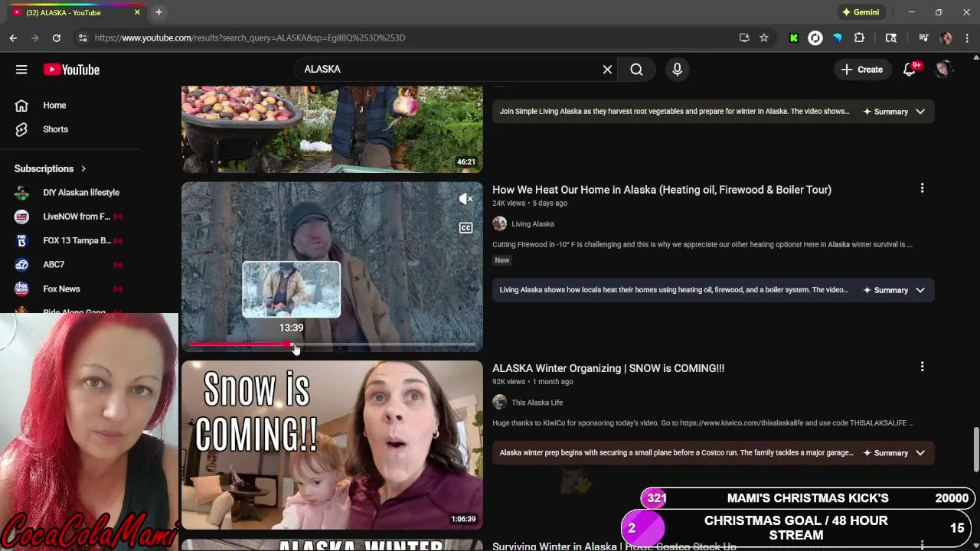This screenshot has height=551, width=980.
Task: Click the page vertical scrollbar thumb
Action: click(975, 450)
